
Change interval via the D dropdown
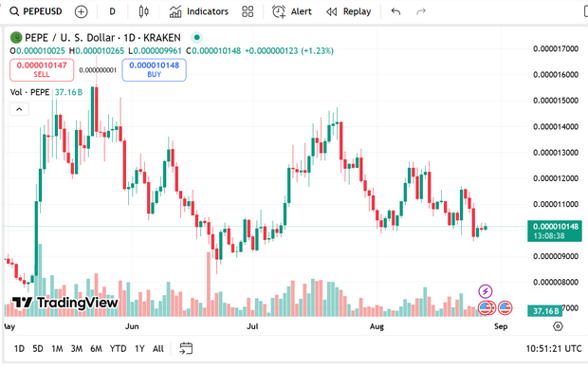coord(112,11)
